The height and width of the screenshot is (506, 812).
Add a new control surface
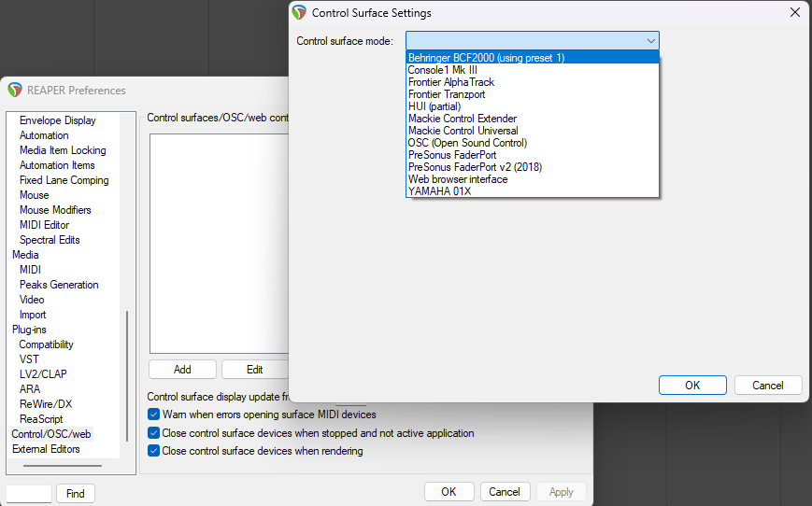[182, 370]
